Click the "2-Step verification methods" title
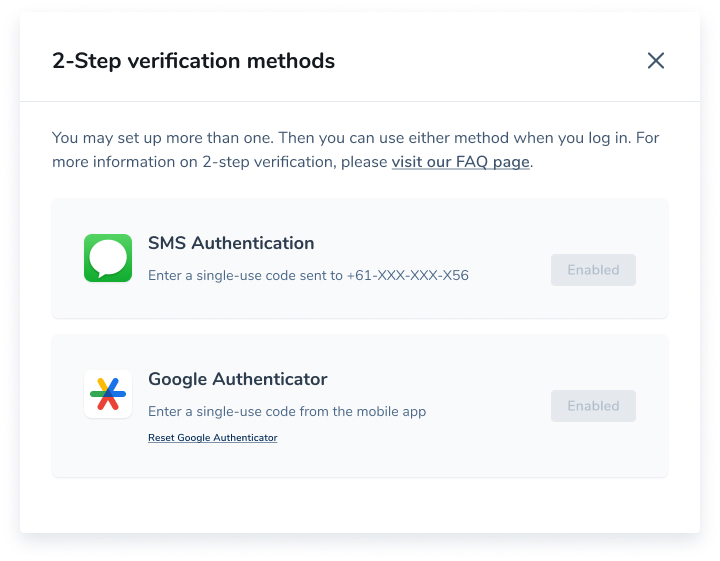720x561 pixels. point(193,61)
